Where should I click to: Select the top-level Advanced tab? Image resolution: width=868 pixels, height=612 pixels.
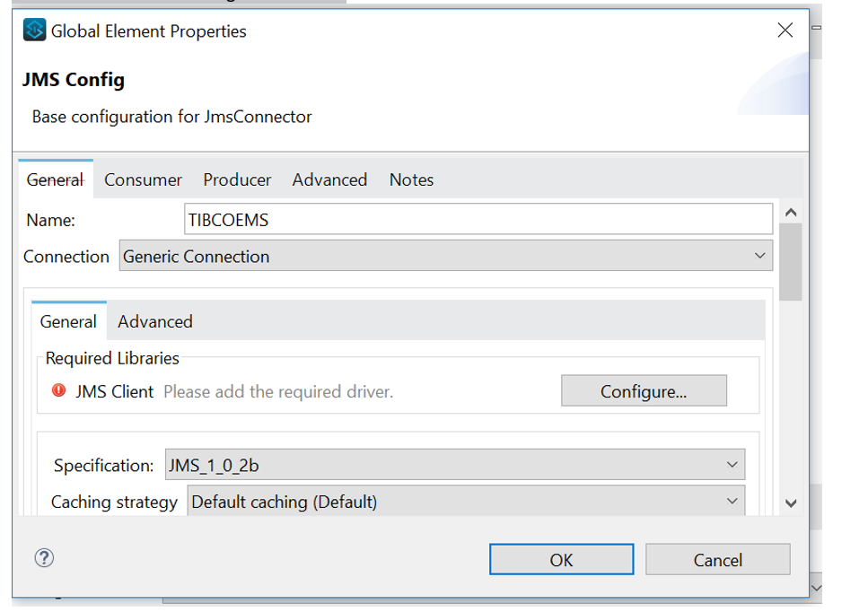click(x=329, y=179)
